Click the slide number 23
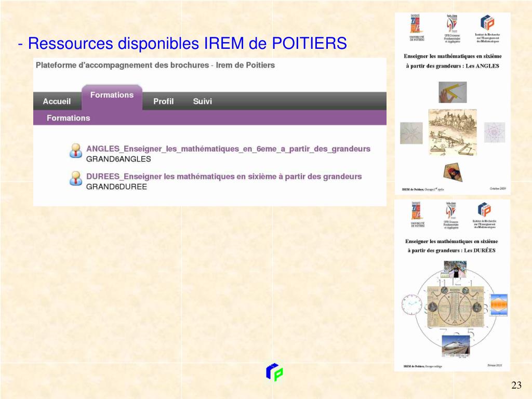Viewport: 532px width, 399px height. tap(516, 385)
